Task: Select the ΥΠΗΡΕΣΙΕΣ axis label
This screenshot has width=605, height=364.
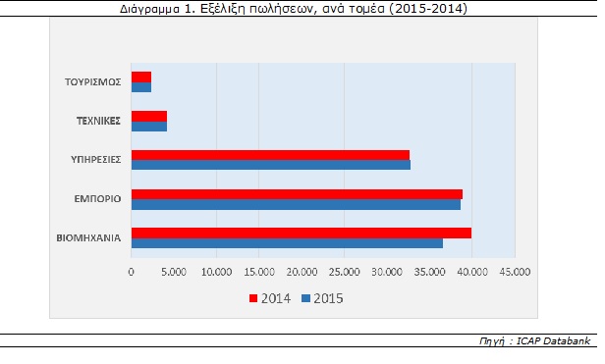Action: pyautogui.click(x=96, y=160)
